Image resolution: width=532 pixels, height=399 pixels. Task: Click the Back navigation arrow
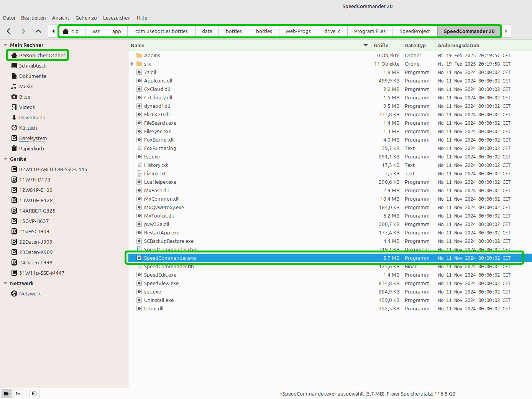tap(9, 31)
